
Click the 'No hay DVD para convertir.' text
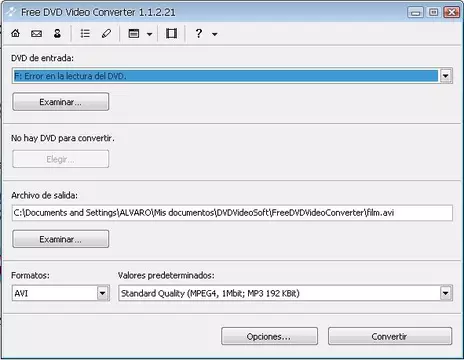(x=63, y=138)
